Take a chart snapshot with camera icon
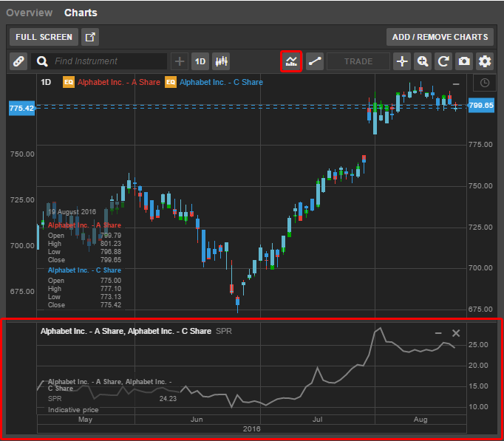Viewport: 504px width, 441px height. pos(464,61)
